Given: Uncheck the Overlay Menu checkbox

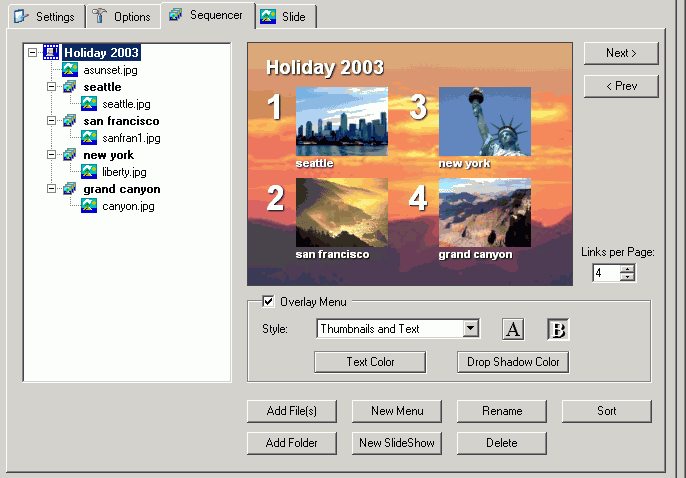Looking at the screenshot, I should [x=268, y=301].
